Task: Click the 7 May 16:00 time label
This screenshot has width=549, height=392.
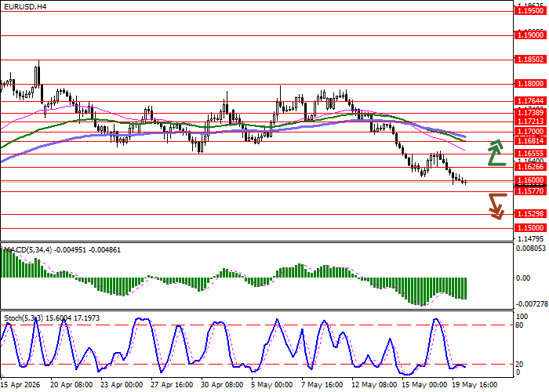Action: point(322,385)
